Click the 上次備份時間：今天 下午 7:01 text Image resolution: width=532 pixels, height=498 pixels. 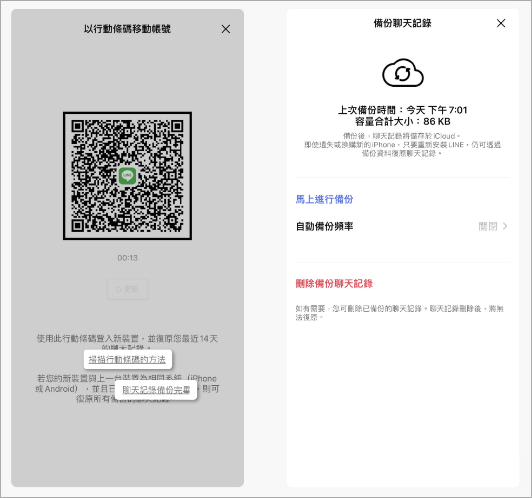[x=403, y=110]
